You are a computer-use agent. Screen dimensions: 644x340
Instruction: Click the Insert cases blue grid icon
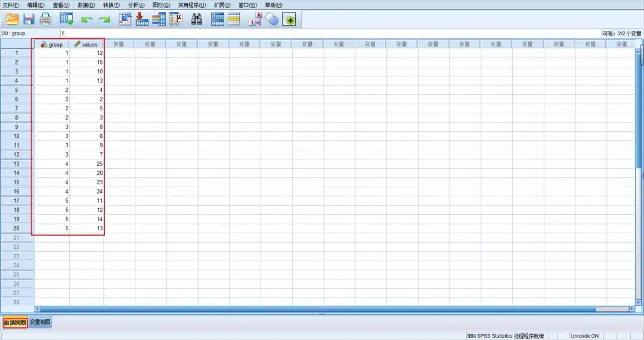217,19
